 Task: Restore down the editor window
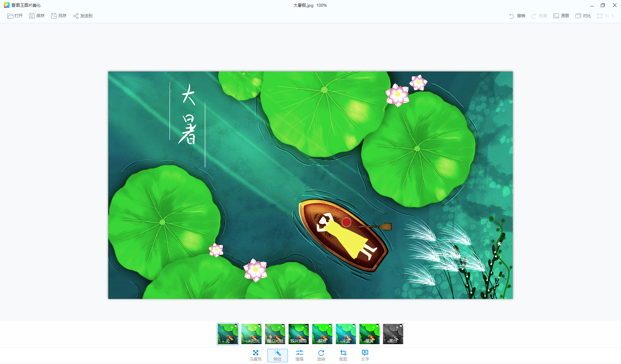pyautogui.click(x=603, y=5)
